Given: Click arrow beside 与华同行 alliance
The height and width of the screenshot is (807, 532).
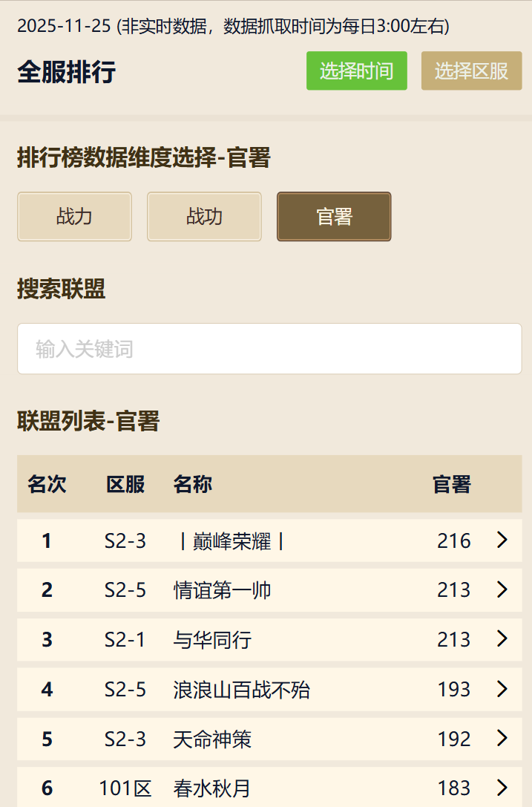Looking at the screenshot, I should (502, 639).
